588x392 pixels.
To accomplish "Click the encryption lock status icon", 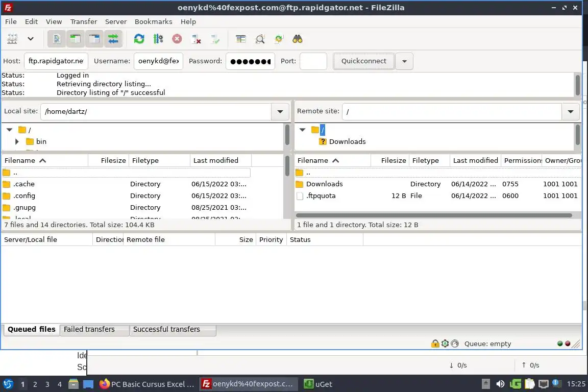I will (435, 343).
